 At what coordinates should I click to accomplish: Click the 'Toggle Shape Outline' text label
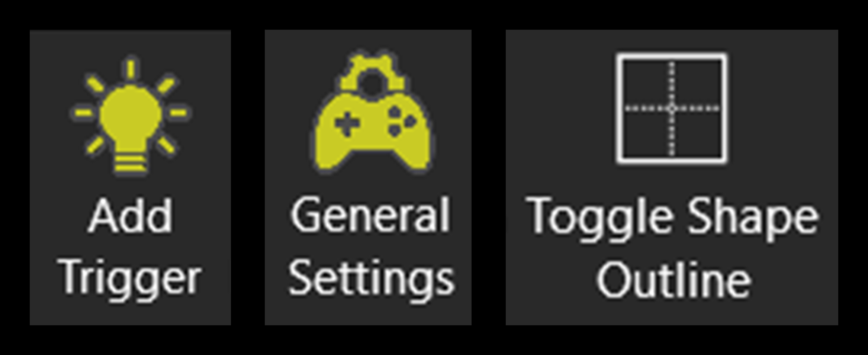point(672,247)
